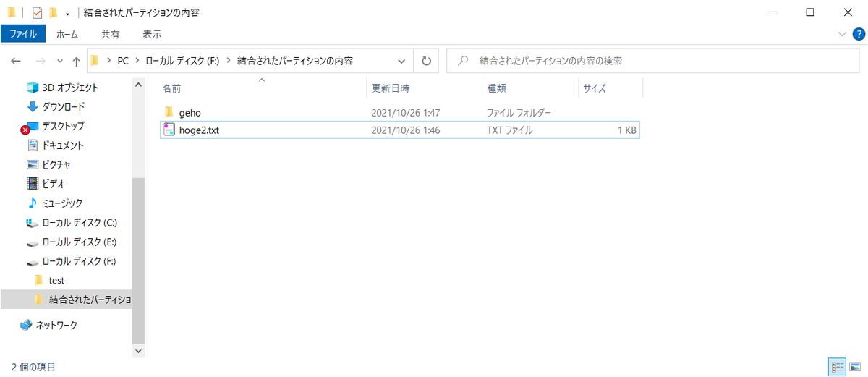The width and height of the screenshot is (868, 377).
Task: Open ビデオ in navigation pane
Action: [54, 184]
